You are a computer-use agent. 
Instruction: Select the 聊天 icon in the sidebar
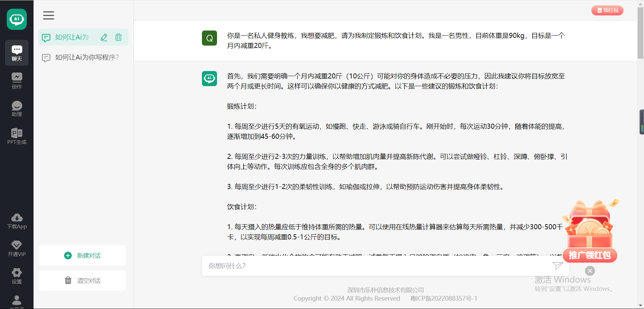[x=16, y=53]
